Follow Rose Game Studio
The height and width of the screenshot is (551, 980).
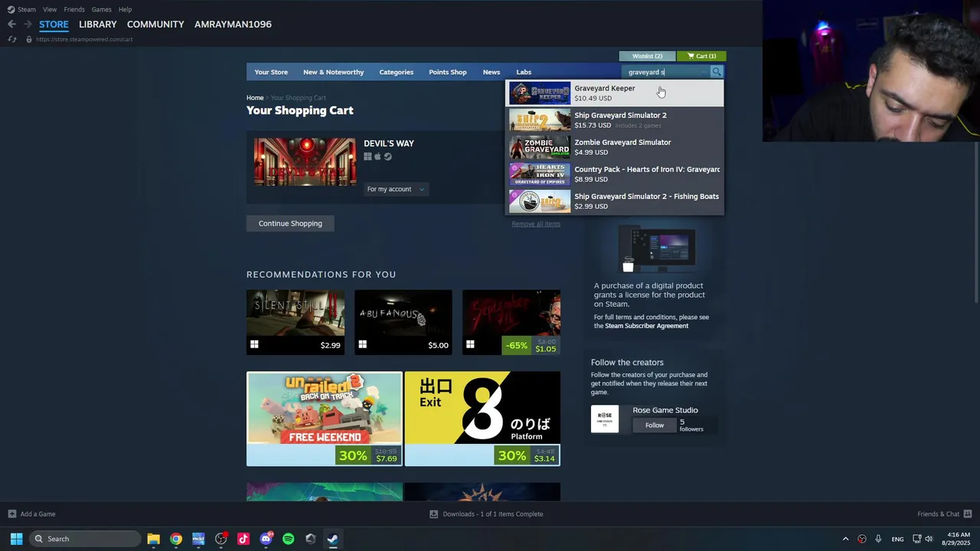pyautogui.click(x=655, y=425)
